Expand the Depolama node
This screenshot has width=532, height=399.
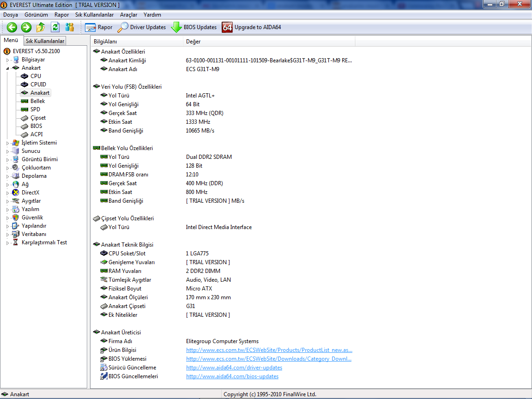[7, 176]
